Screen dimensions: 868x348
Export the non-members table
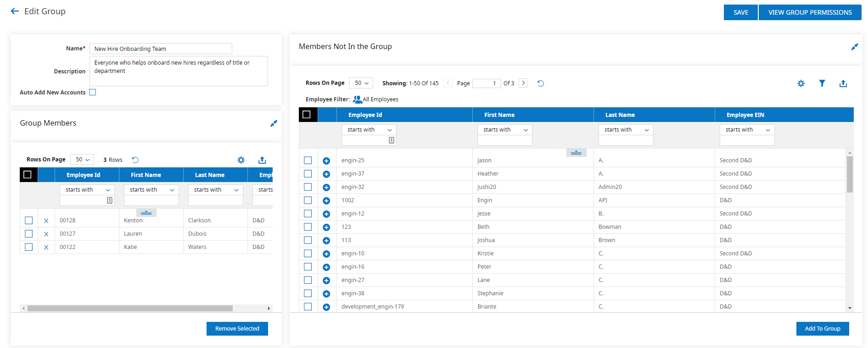pos(843,83)
